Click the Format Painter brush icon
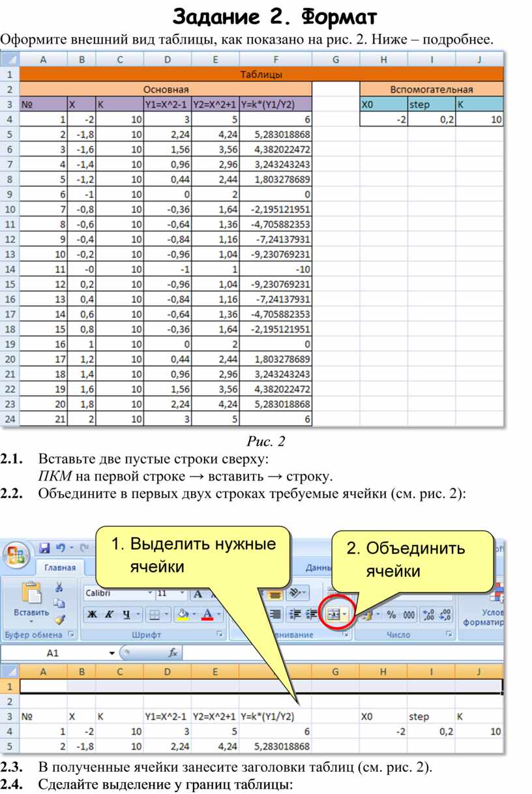 pos(59,620)
